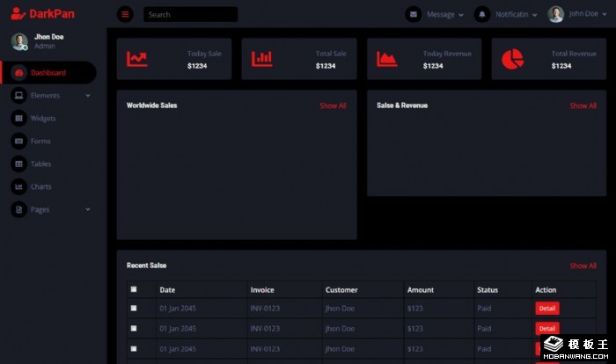616x364 pixels.
Task: Click the Today Sale line chart icon
Action: coord(137,59)
